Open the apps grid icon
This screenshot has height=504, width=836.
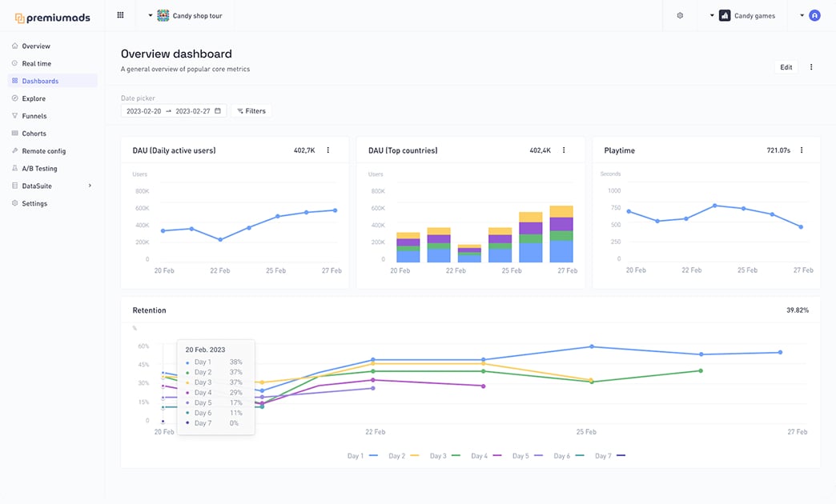click(120, 15)
